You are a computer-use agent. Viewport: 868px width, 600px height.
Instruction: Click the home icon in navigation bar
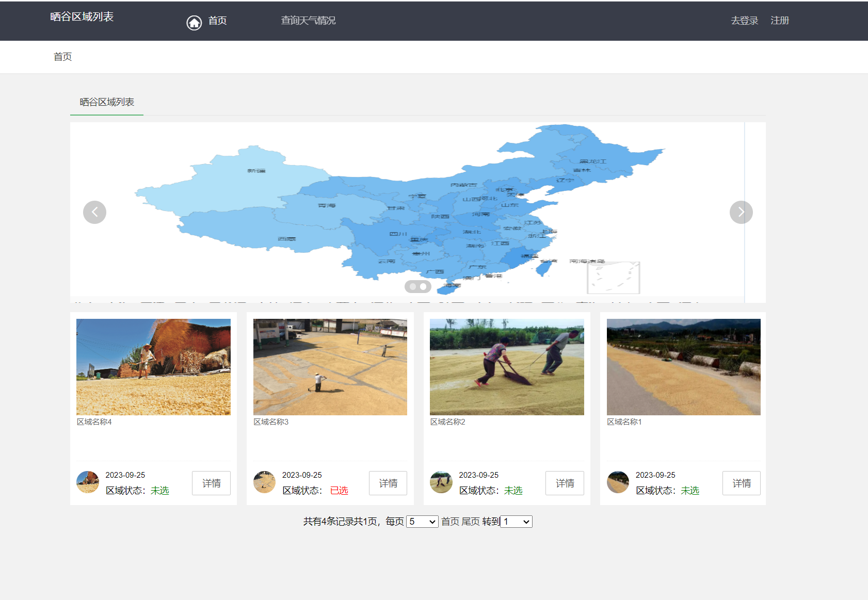pyautogui.click(x=194, y=23)
